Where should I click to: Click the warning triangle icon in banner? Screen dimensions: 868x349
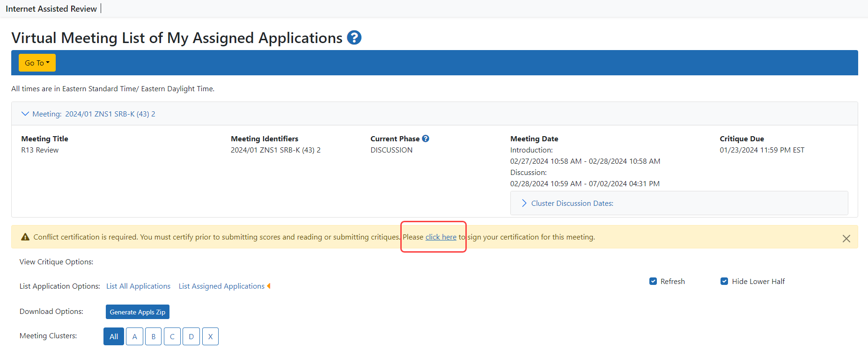(x=25, y=237)
